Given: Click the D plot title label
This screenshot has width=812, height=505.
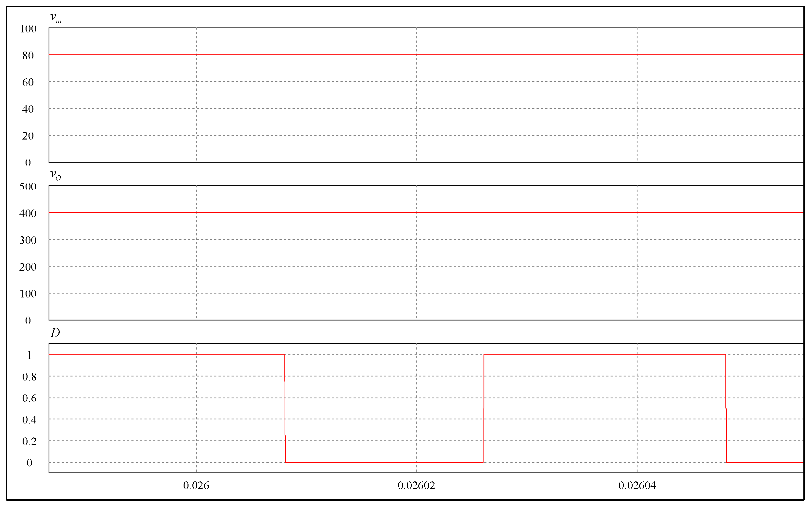Looking at the screenshot, I should tap(55, 333).
